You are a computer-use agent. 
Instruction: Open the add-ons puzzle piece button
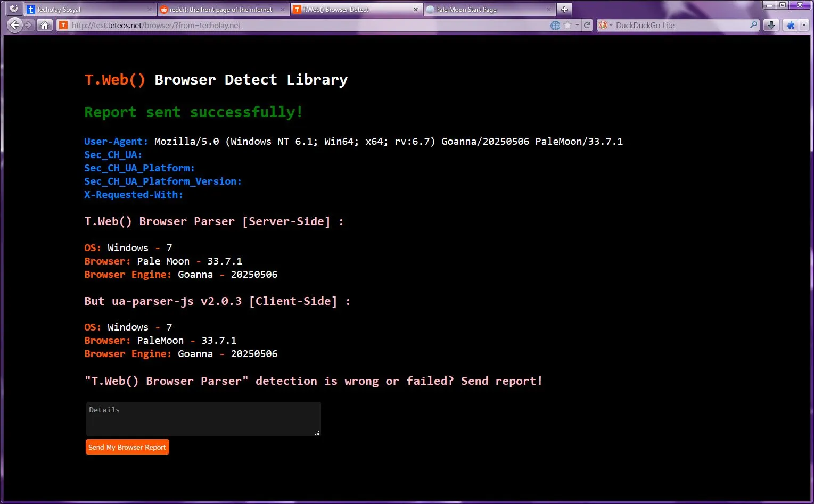point(791,25)
